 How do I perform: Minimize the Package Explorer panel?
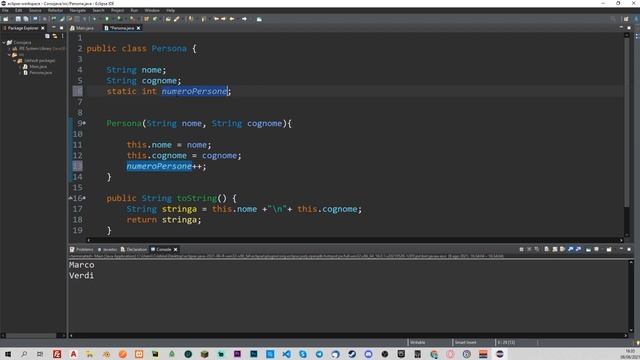[x=53, y=28]
